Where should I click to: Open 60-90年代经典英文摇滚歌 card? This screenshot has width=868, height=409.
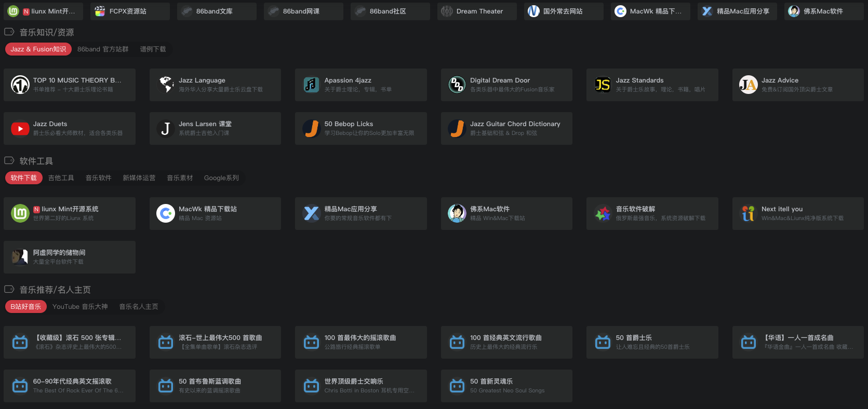coord(70,386)
